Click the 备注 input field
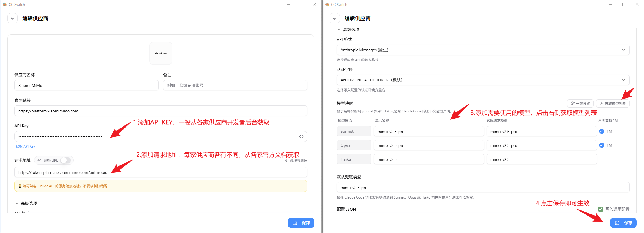Viewport: 644px width, 233px height. click(235, 85)
